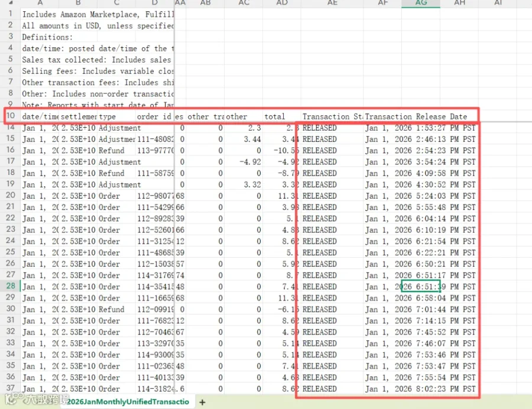Select column AG header
The width and height of the screenshot is (532, 409).
pyautogui.click(x=421, y=3)
